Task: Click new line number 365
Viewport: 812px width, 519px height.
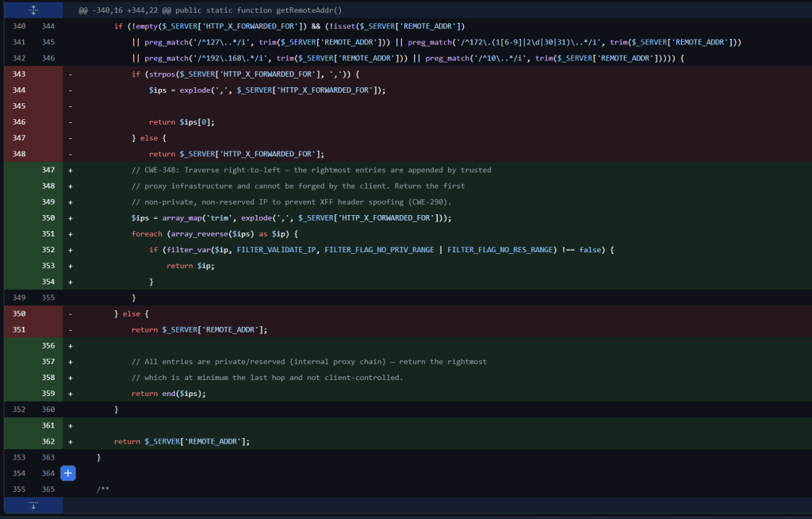Action: click(48, 490)
